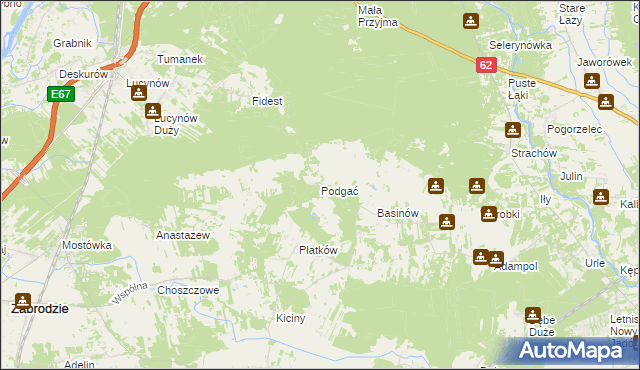Viewport: 640px width, 370px height.
Task: Click the Adelin village label
Action: (x=80, y=364)
